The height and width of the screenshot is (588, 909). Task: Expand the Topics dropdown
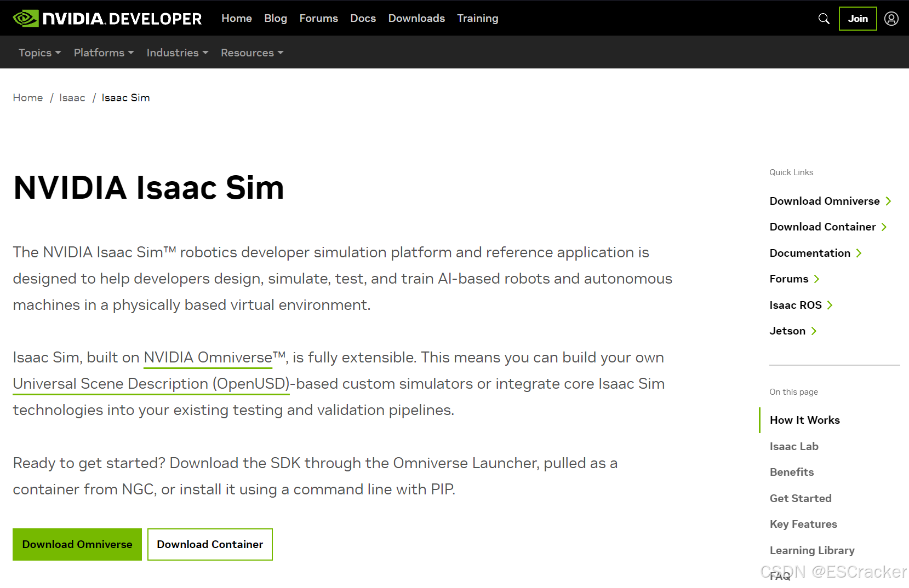pos(39,53)
